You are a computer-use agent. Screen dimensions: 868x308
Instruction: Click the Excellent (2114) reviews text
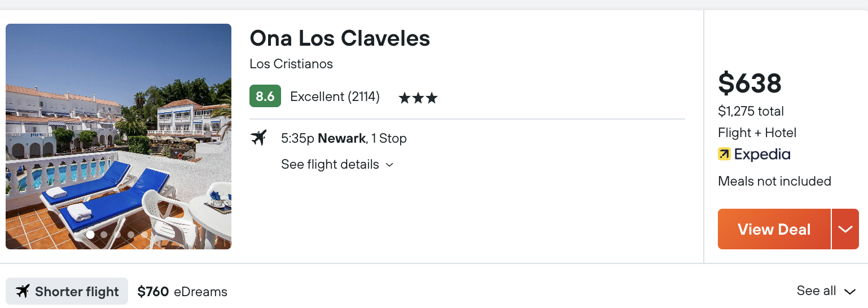(335, 97)
